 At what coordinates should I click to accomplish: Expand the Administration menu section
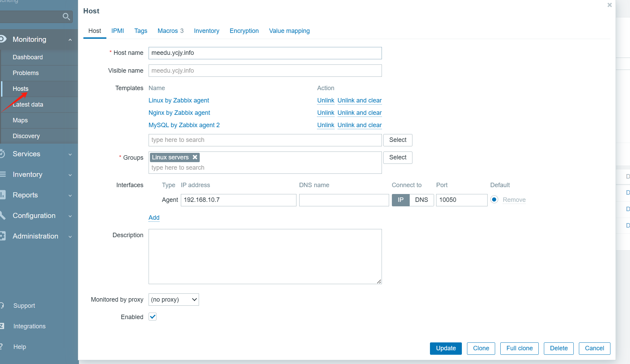click(70, 236)
